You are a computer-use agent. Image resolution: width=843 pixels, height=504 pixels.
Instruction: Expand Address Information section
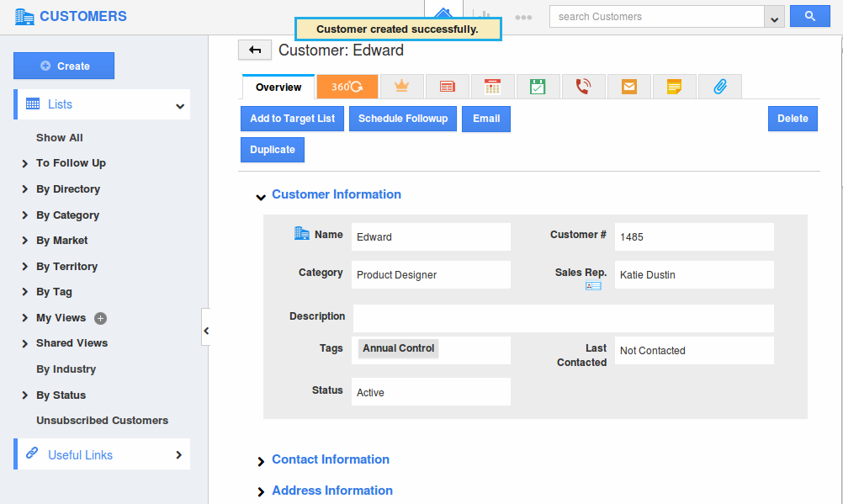click(261, 492)
